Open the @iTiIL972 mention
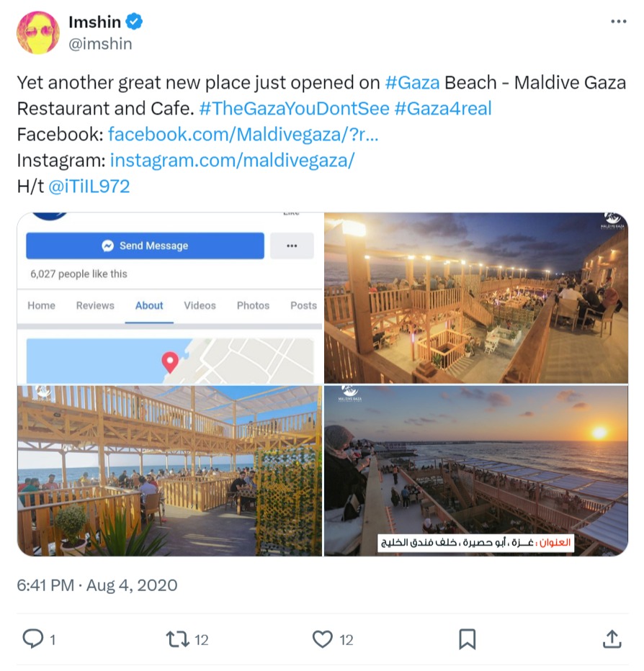The width and height of the screenshot is (644, 671). pos(89,186)
